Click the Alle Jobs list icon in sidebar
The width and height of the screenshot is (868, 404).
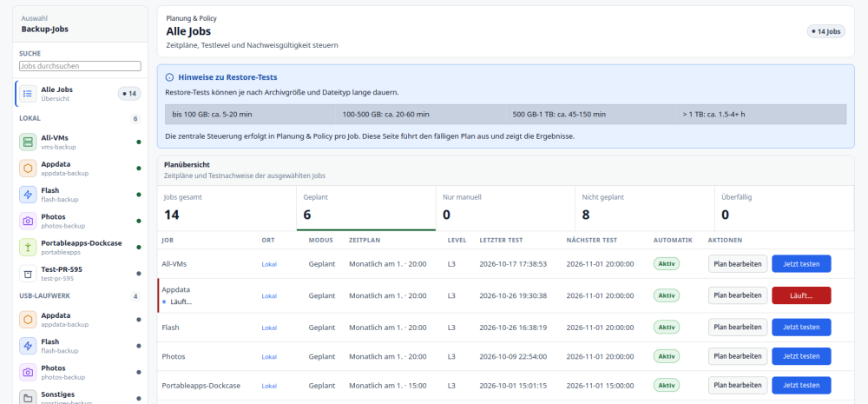tap(28, 94)
